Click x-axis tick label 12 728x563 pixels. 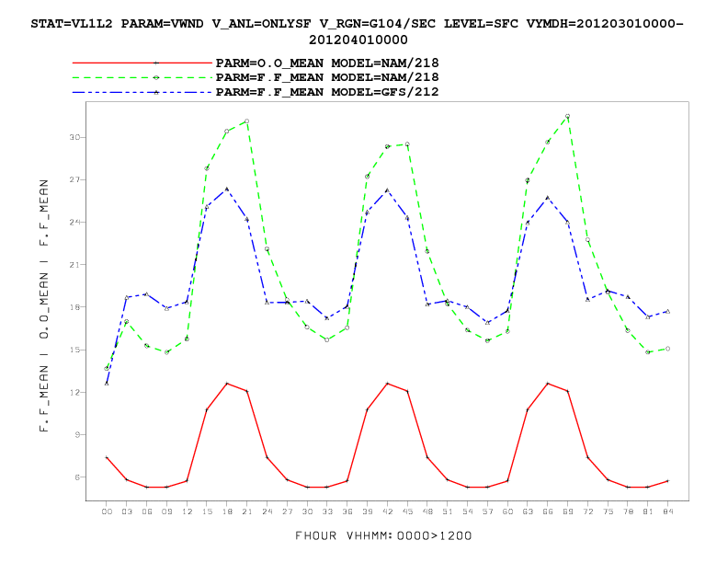point(187,511)
